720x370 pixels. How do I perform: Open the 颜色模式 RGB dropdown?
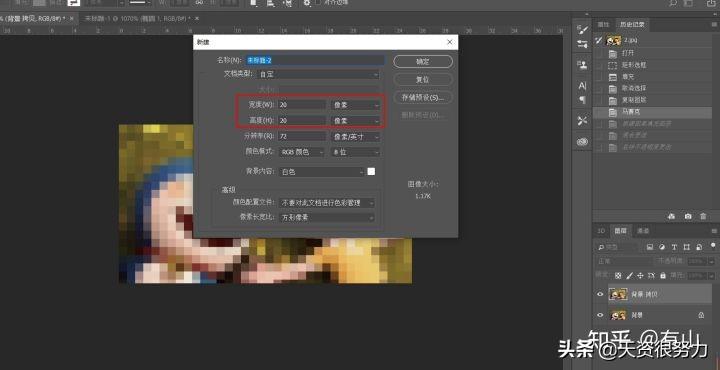tap(301, 152)
